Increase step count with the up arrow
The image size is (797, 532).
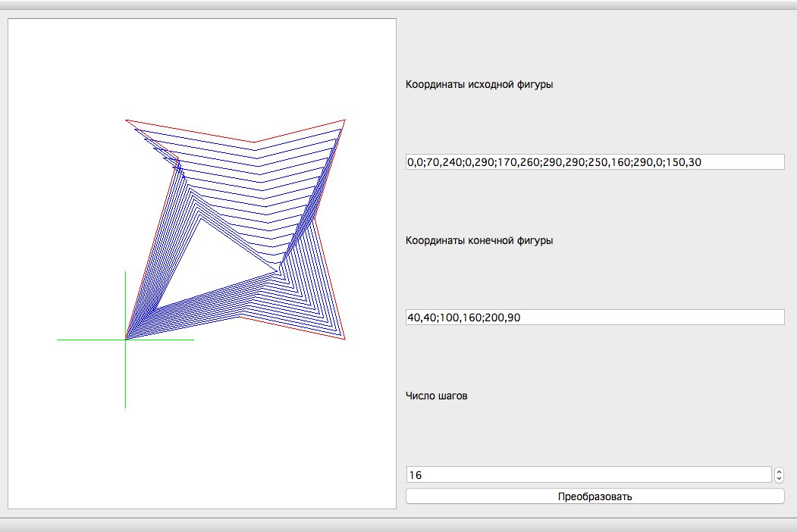click(x=779, y=471)
